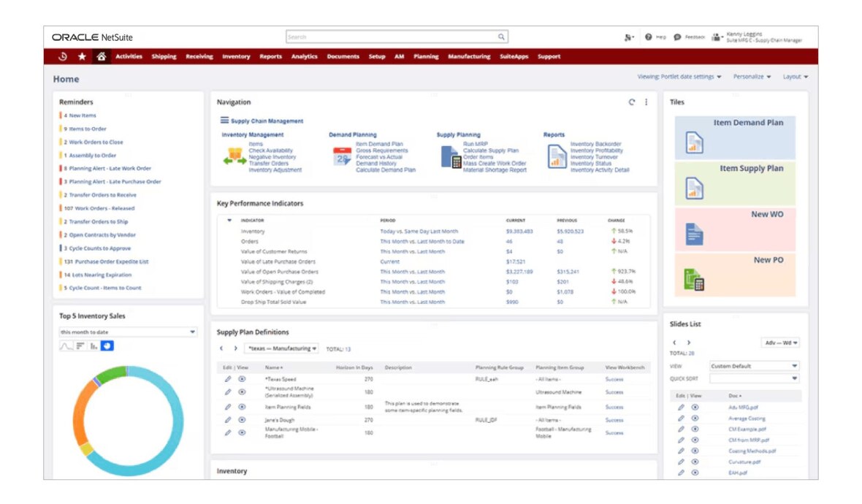Open the Inventory menu
The width and height of the screenshot is (862, 504).
click(236, 57)
